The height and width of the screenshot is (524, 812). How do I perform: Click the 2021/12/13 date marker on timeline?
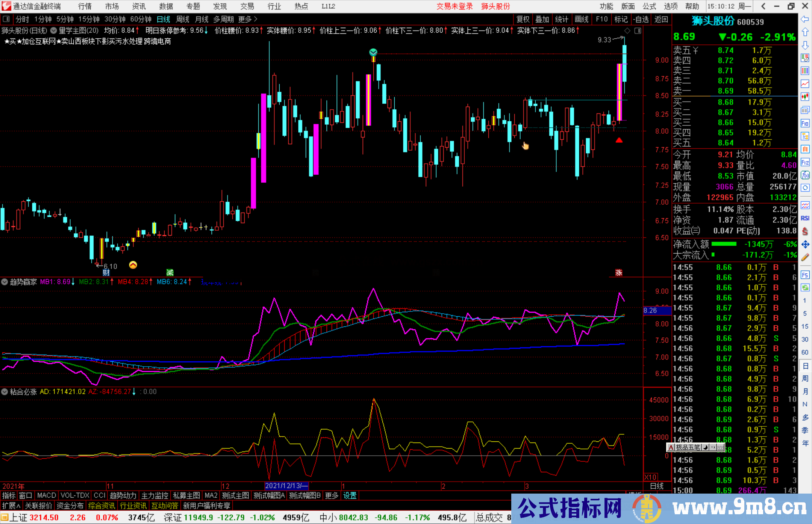286,486
